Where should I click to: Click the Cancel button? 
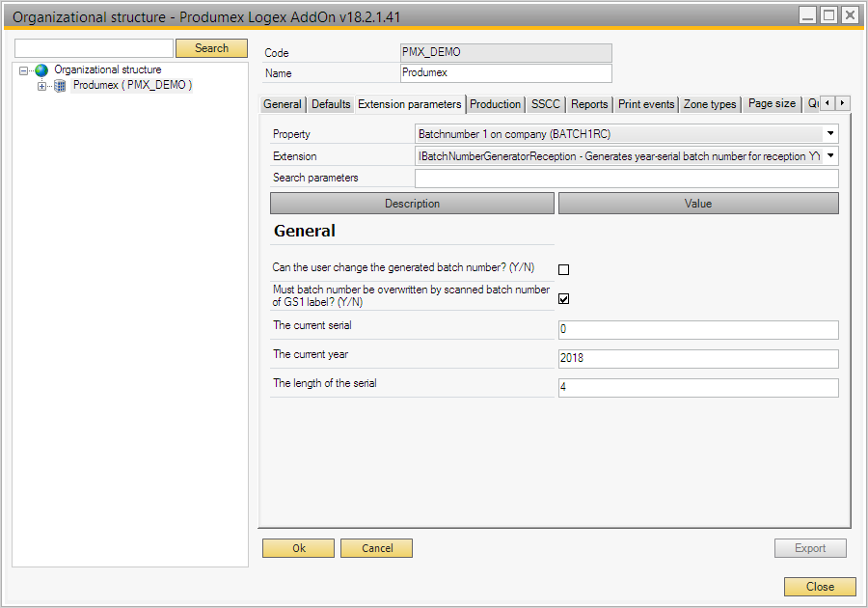tap(376, 548)
